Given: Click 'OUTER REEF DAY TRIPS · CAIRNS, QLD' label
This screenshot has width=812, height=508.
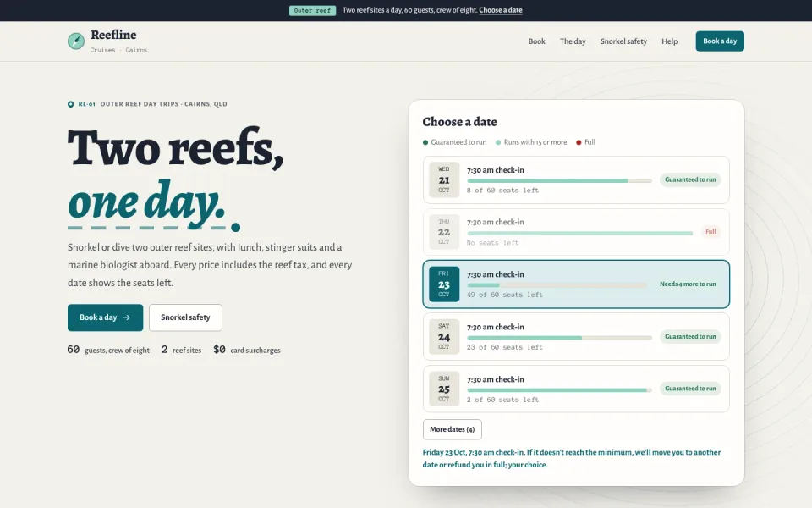Looking at the screenshot, I should tap(163, 104).
